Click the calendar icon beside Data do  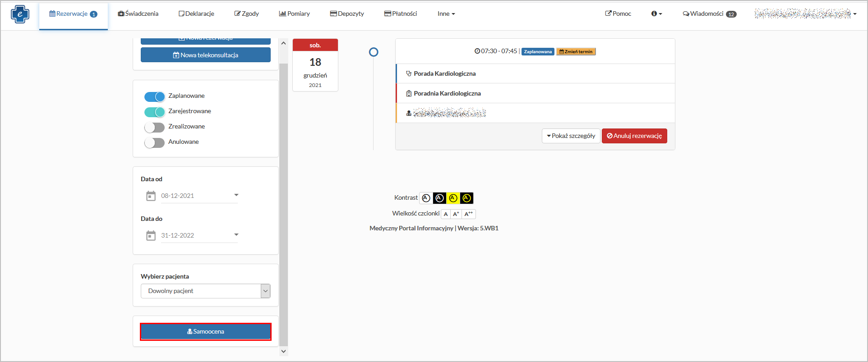pos(151,236)
